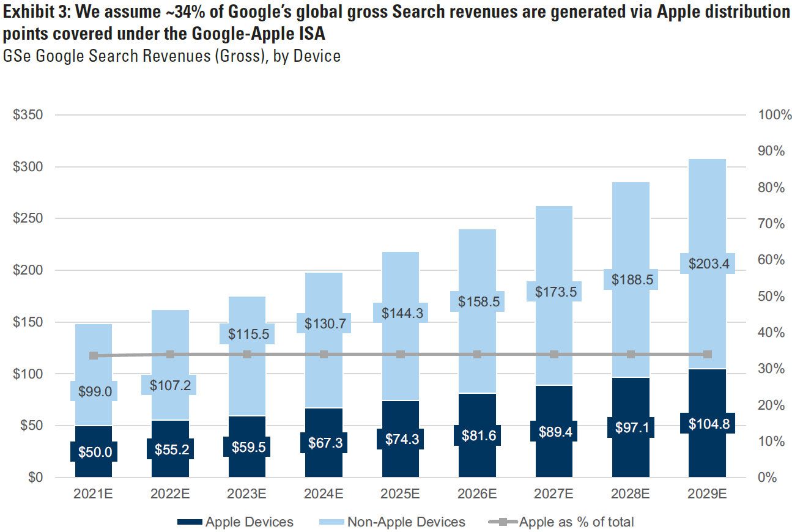Select the $50.0 data label in 2021E
Image resolution: width=792 pixels, height=532 pixels.
pyautogui.click(x=94, y=452)
